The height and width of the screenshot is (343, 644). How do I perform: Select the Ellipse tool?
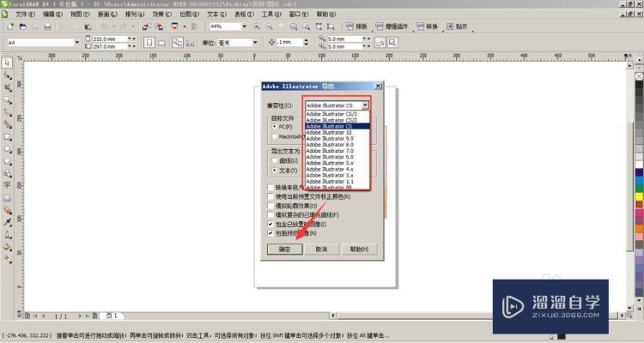[x=7, y=149]
